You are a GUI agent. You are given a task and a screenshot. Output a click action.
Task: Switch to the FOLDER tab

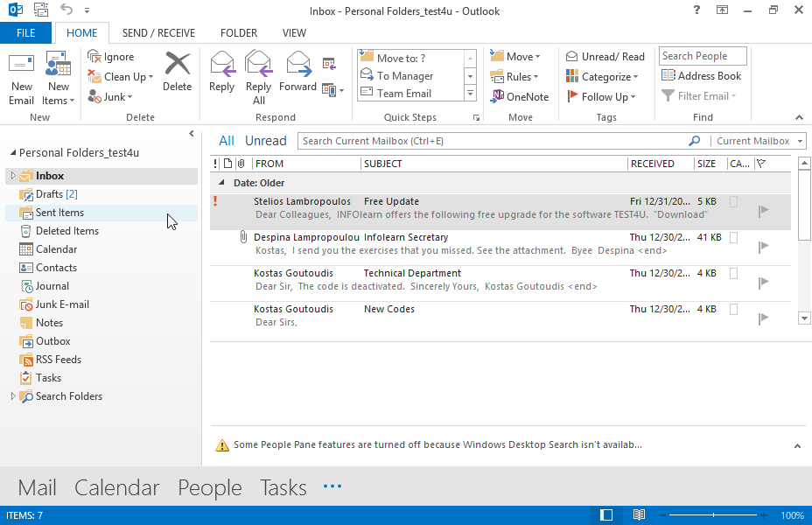point(239,33)
